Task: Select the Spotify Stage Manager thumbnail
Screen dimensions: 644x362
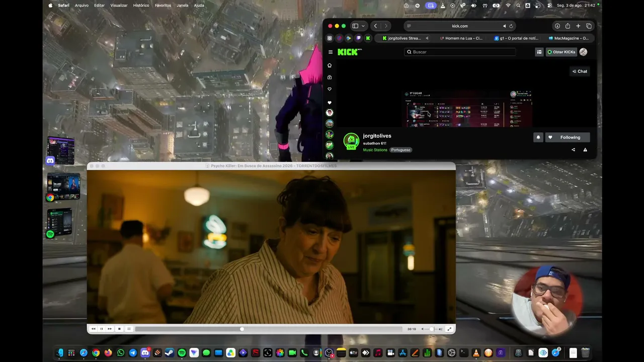Action: (x=60, y=223)
